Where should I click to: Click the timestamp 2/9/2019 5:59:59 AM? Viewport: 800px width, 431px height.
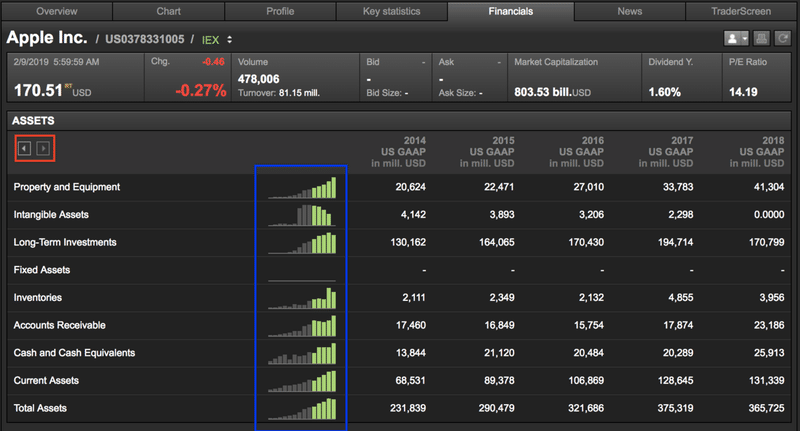tap(57, 62)
